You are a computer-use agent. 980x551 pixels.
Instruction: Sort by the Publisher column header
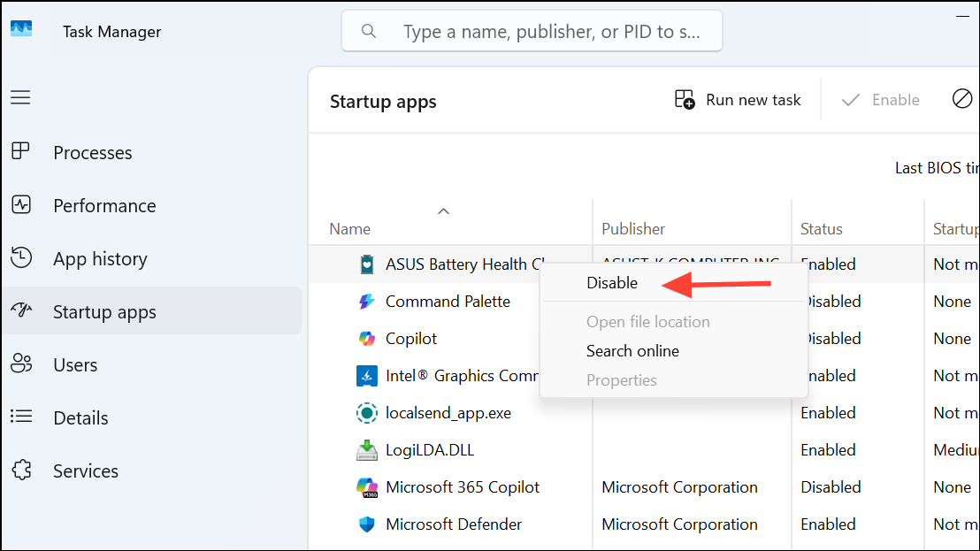click(633, 229)
